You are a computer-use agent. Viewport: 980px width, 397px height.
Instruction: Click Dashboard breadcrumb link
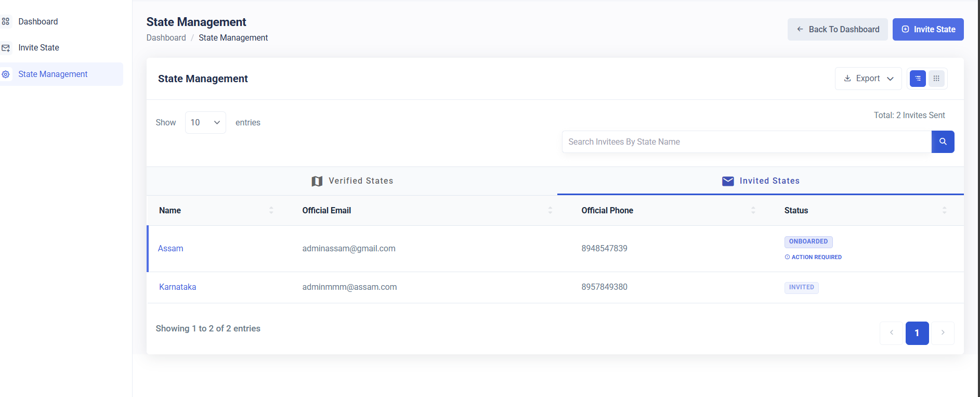click(x=166, y=38)
